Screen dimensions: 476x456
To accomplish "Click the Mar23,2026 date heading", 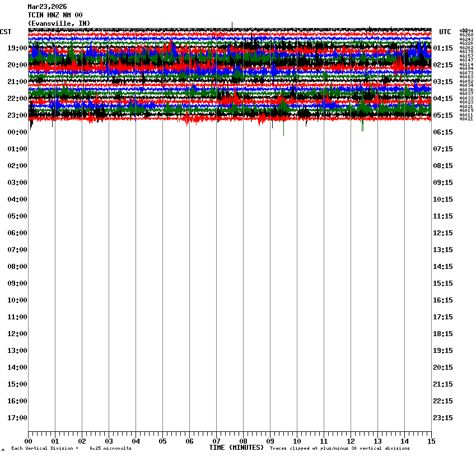I will tap(47, 7).
